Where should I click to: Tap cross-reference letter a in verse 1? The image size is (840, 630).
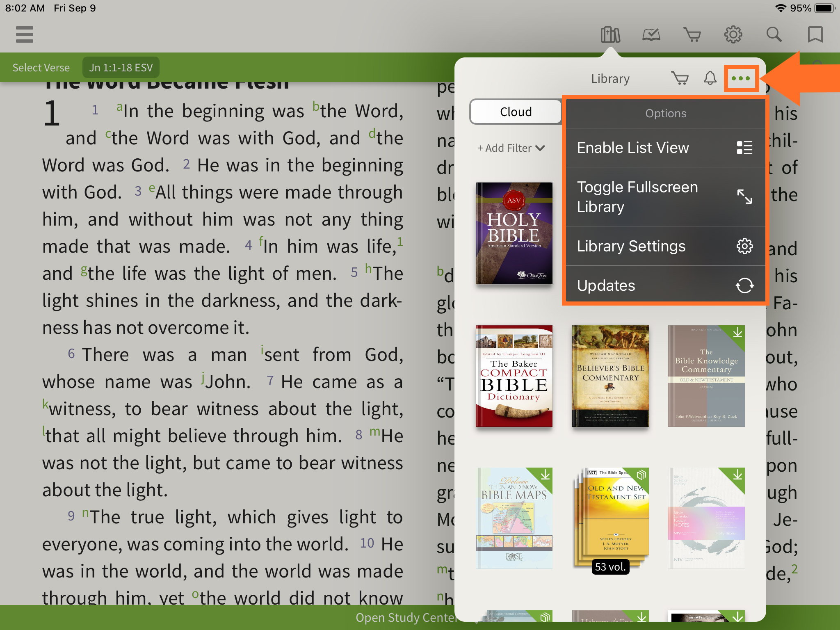pyautogui.click(x=119, y=107)
